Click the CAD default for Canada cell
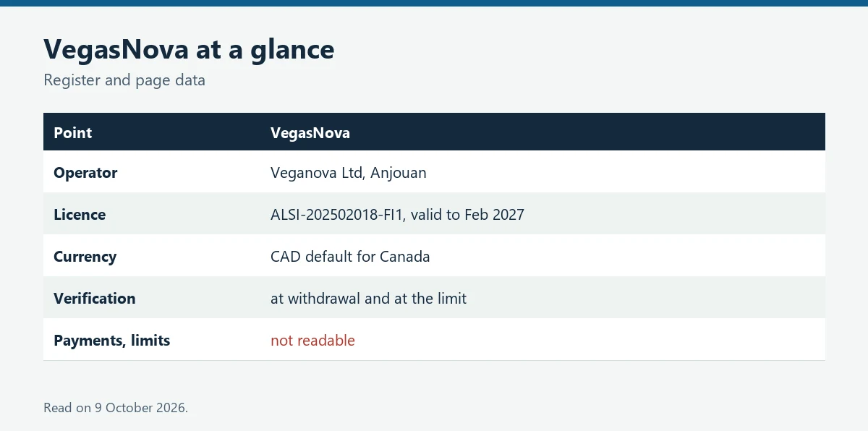The width and height of the screenshot is (868, 431). [350, 257]
